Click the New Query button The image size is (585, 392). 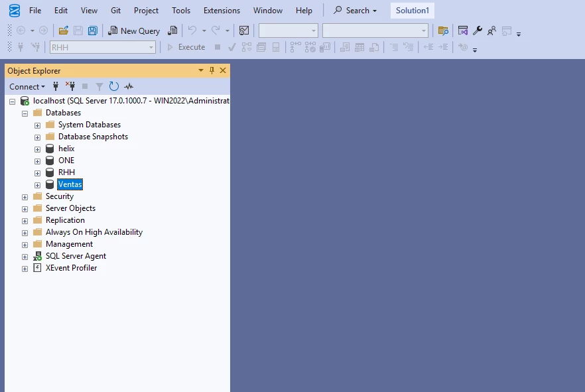click(134, 31)
